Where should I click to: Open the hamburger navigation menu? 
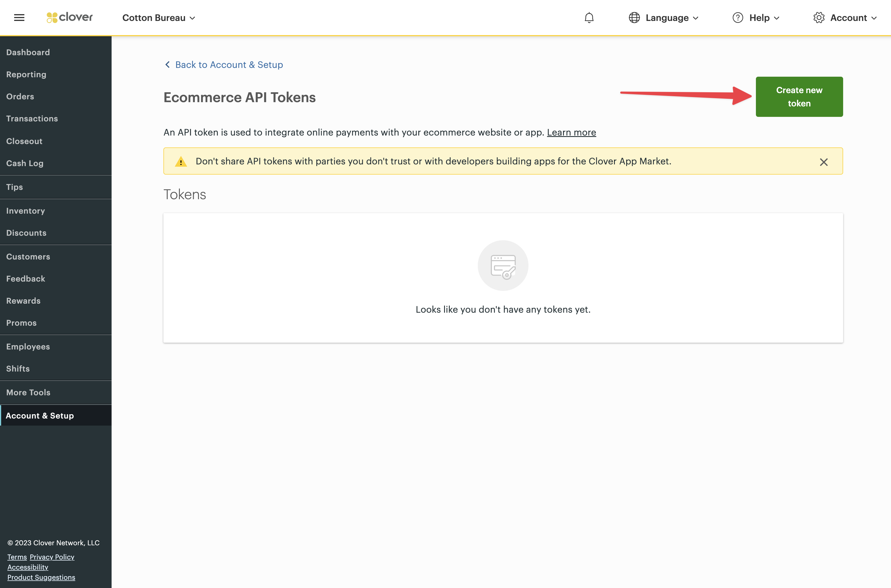19,17
